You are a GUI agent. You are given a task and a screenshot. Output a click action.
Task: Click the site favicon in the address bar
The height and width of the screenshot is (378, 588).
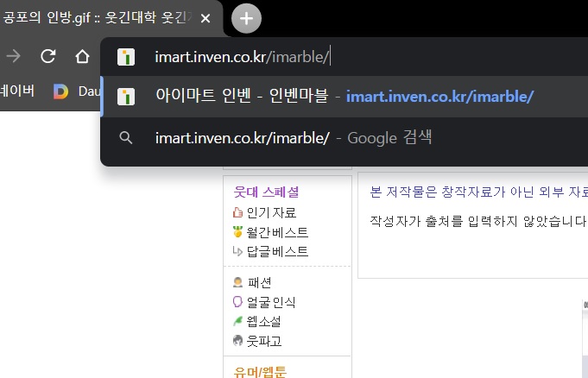click(x=126, y=57)
